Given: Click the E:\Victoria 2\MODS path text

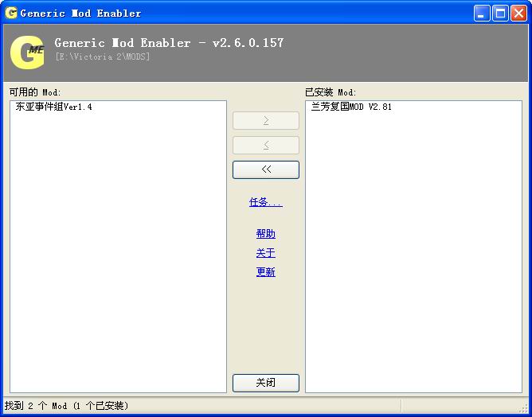Looking at the screenshot, I should pyautogui.click(x=102, y=57).
